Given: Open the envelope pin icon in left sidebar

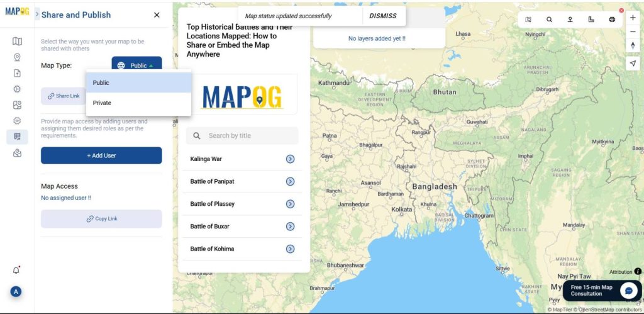Looking at the screenshot, I should coord(17,153).
